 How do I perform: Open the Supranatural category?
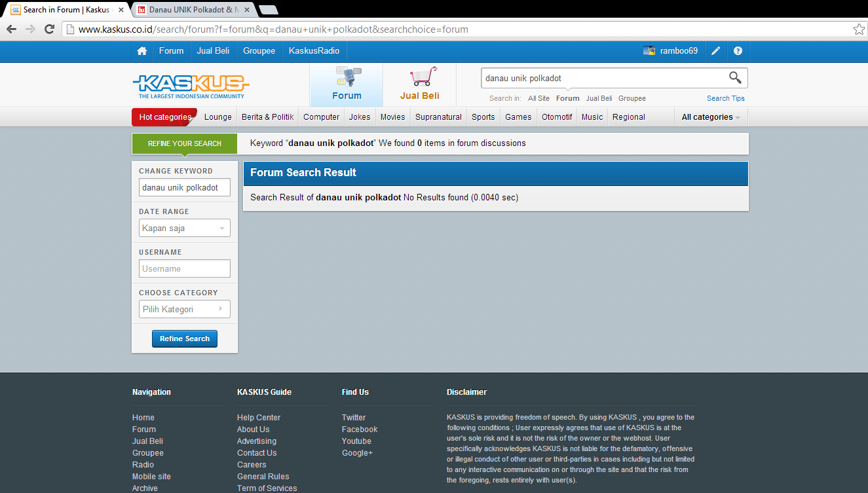[x=438, y=117]
